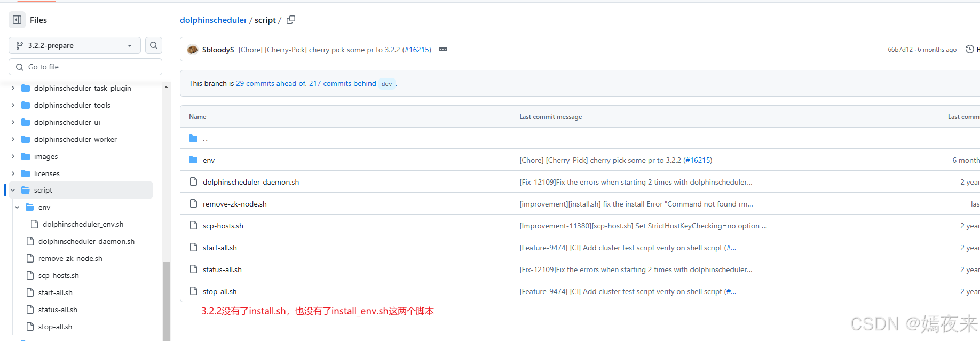This screenshot has height=341, width=980.
Task: Expand dolphinscheduler-tools folder chevron
Action: (x=13, y=105)
